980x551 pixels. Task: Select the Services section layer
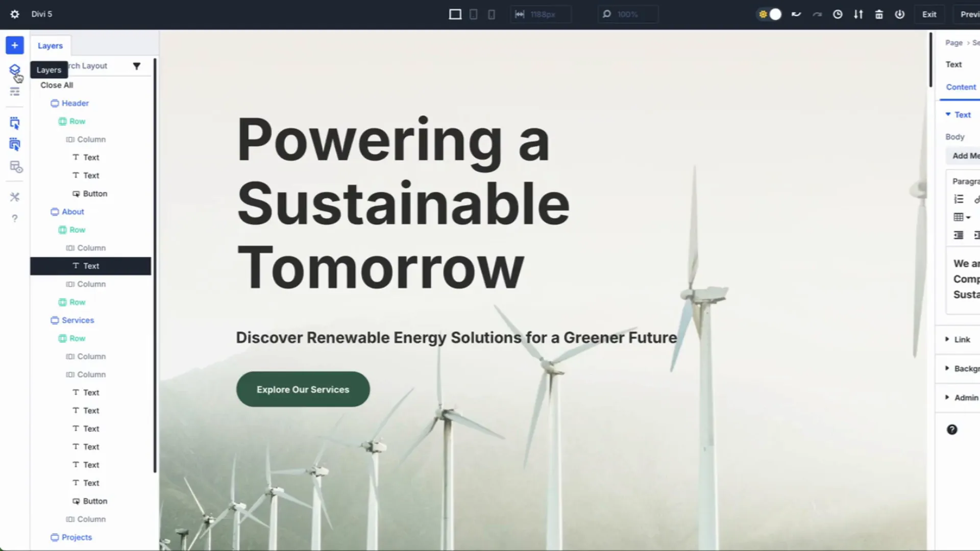[78, 320]
